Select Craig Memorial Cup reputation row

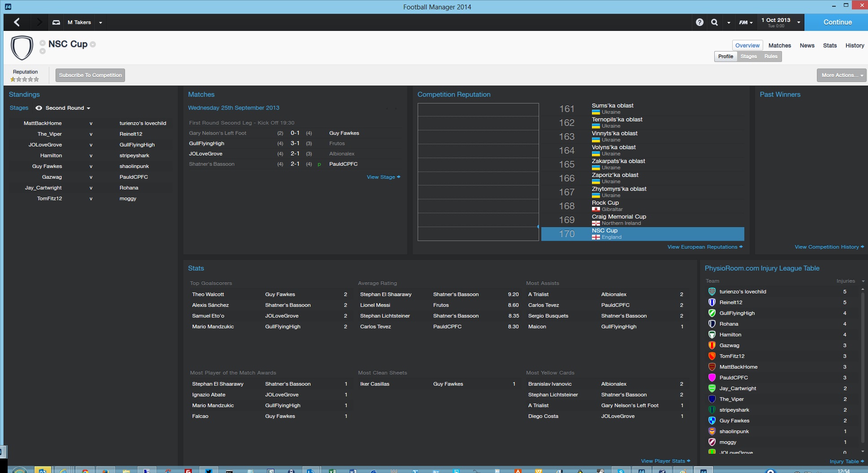(x=643, y=220)
